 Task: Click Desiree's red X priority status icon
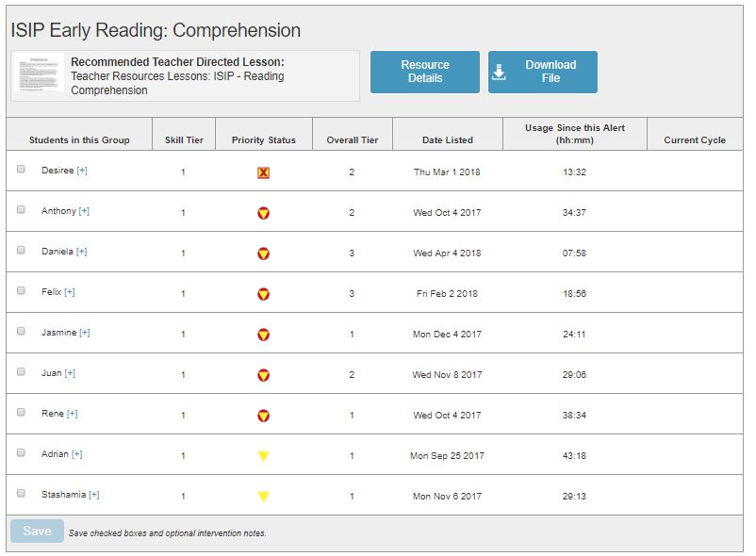point(263,172)
